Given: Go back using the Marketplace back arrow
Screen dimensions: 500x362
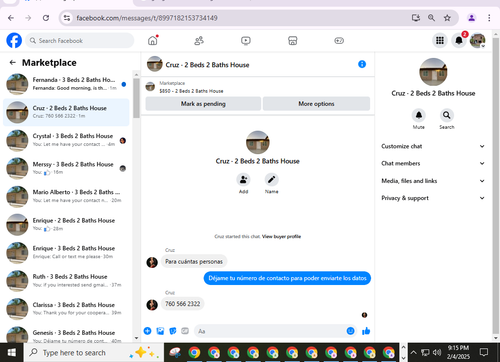Looking at the screenshot, I should 13,62.
